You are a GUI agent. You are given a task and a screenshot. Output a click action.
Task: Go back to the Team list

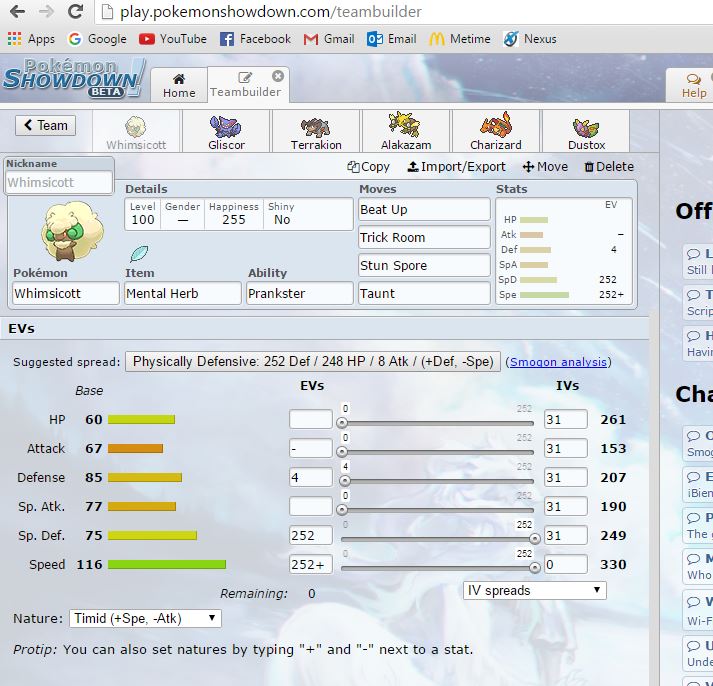(45, 125)
